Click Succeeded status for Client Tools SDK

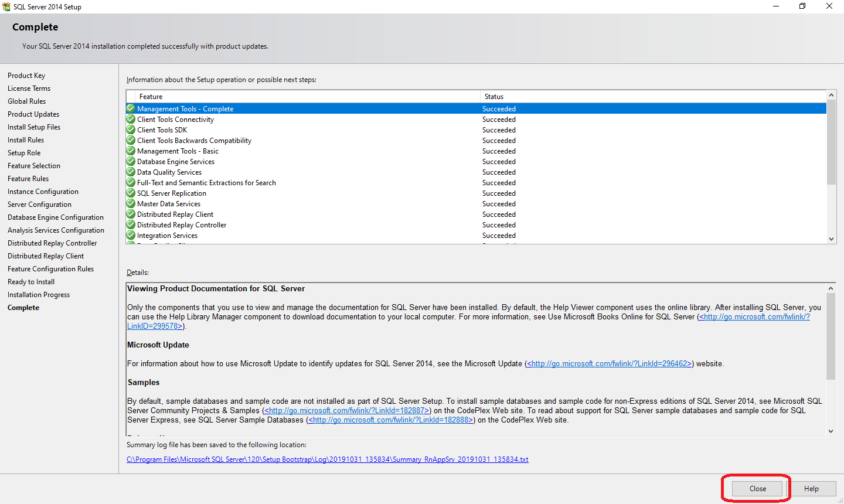point(499,130)
